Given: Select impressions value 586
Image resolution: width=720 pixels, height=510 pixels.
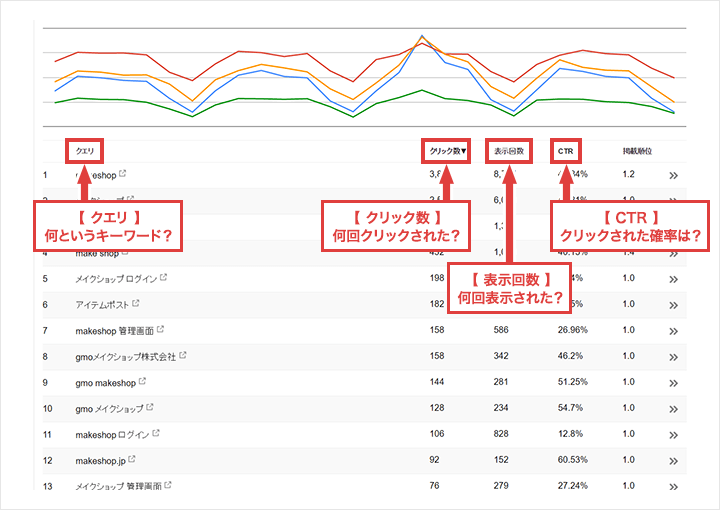Looking at the screenshot, I should (501, 330).
